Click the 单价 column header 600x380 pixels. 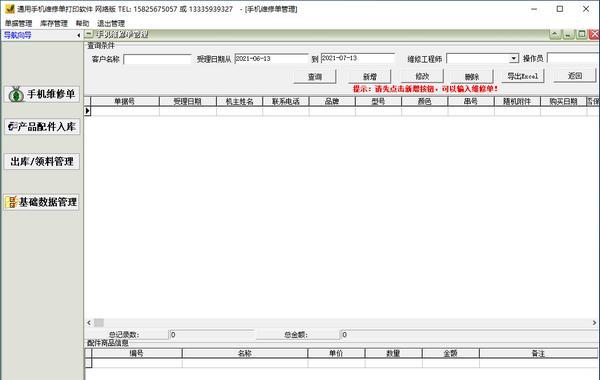336,353
